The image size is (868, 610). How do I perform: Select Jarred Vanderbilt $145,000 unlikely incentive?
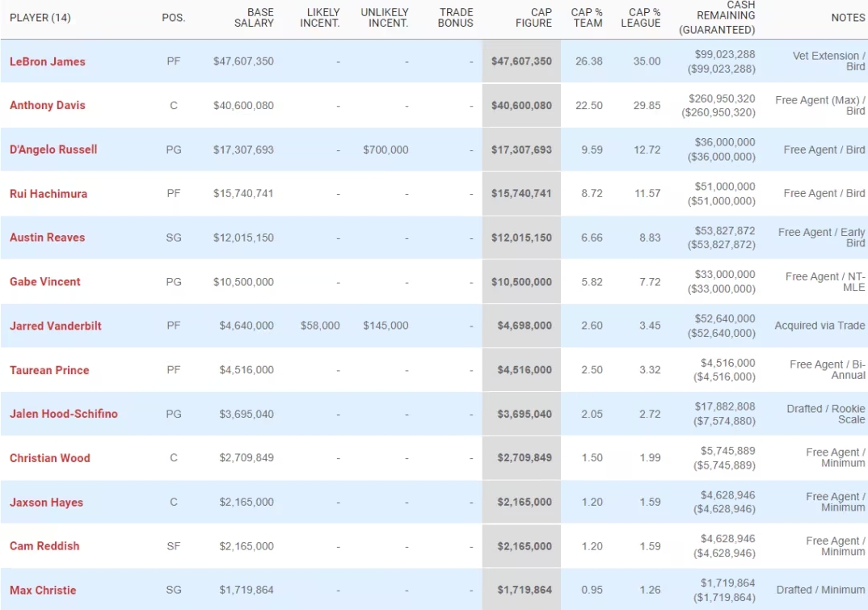tap(386, 326)
